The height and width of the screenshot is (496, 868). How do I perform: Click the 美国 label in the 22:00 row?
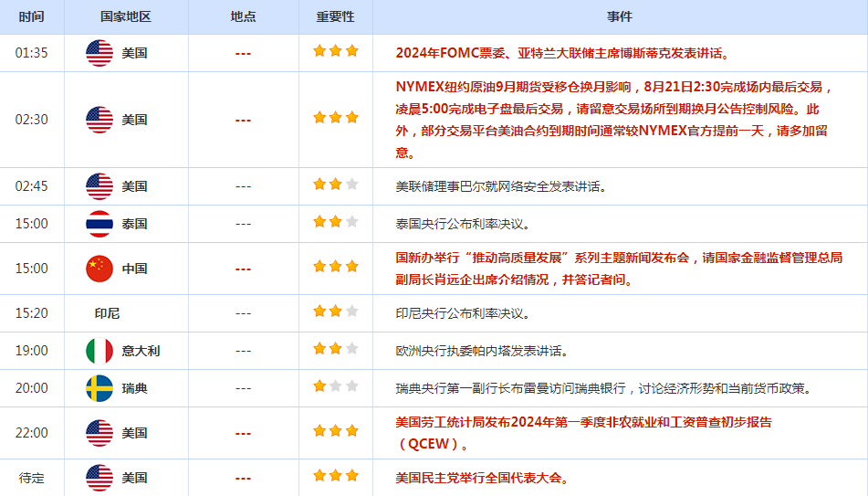(x=134, y=433)
